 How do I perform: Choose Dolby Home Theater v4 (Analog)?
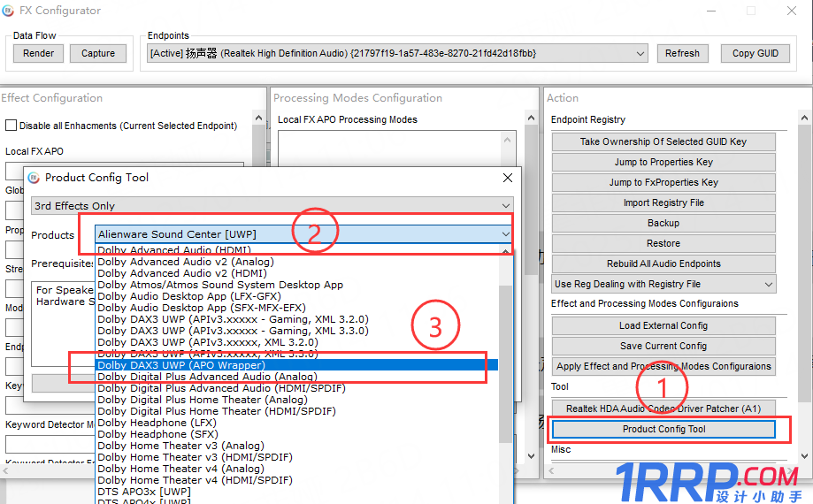click(180, 469)
